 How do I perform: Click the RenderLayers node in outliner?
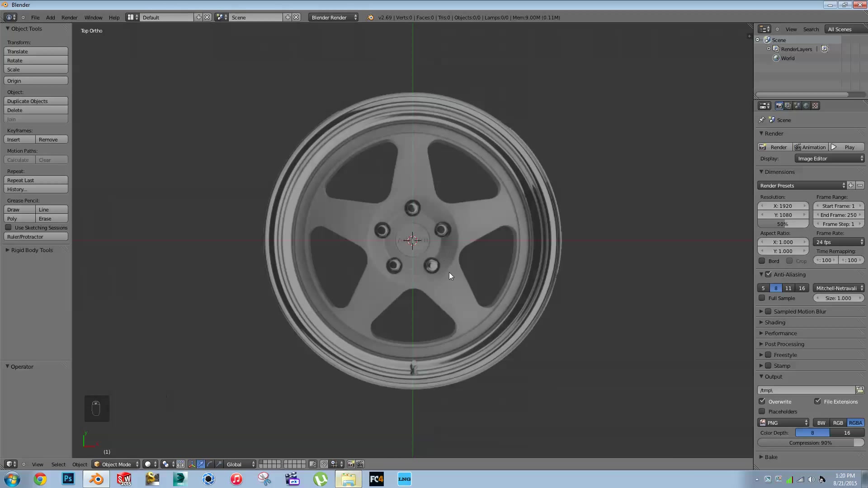796,49
